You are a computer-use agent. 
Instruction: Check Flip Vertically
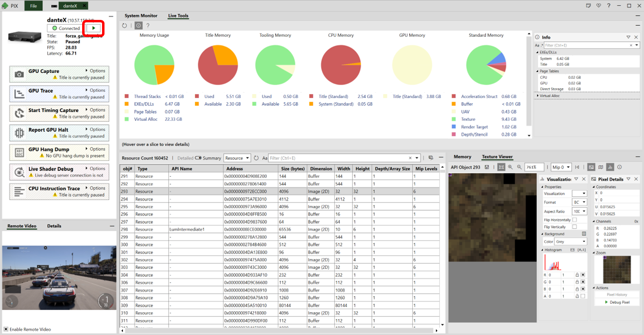point(574,227)
